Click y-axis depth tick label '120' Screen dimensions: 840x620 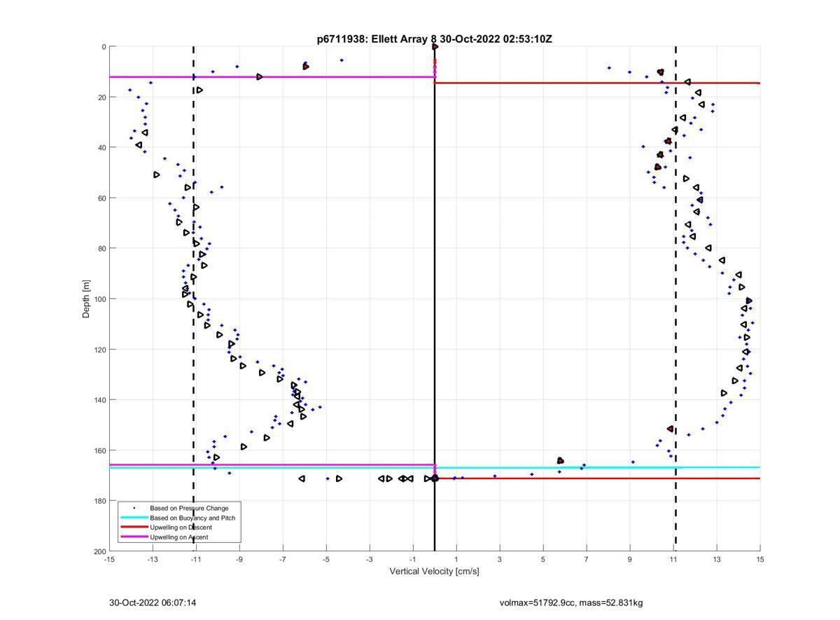[x=99, y=350]
